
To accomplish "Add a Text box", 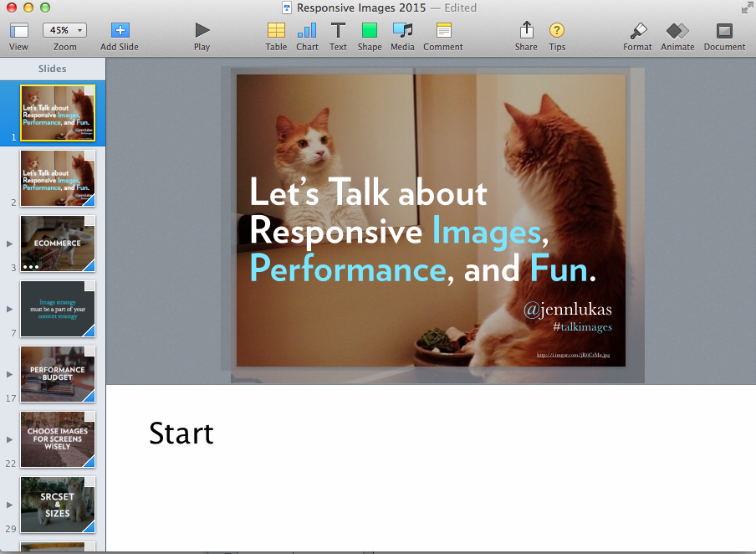I will point(338,31).
